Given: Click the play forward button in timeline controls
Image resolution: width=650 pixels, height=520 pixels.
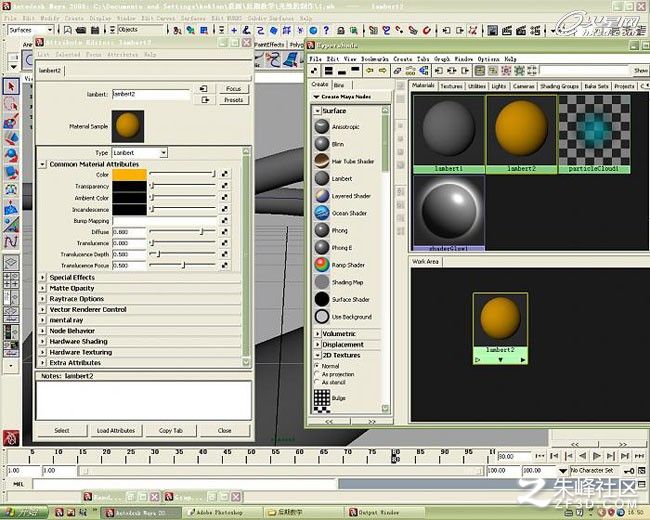Looking at the screenshot, I should [x=597, y=456].
